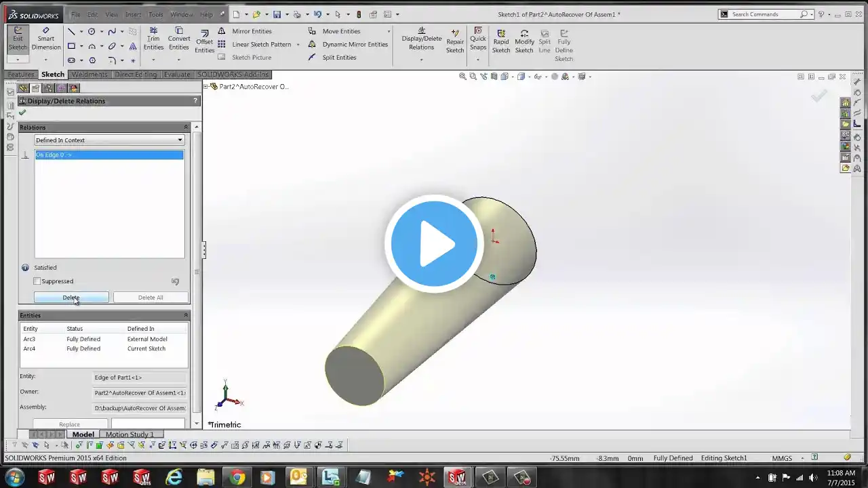The height and width of the screenshot is (488, 868).
Task: Launch the Rapid Sketch tool
Action: click(501, 41)
